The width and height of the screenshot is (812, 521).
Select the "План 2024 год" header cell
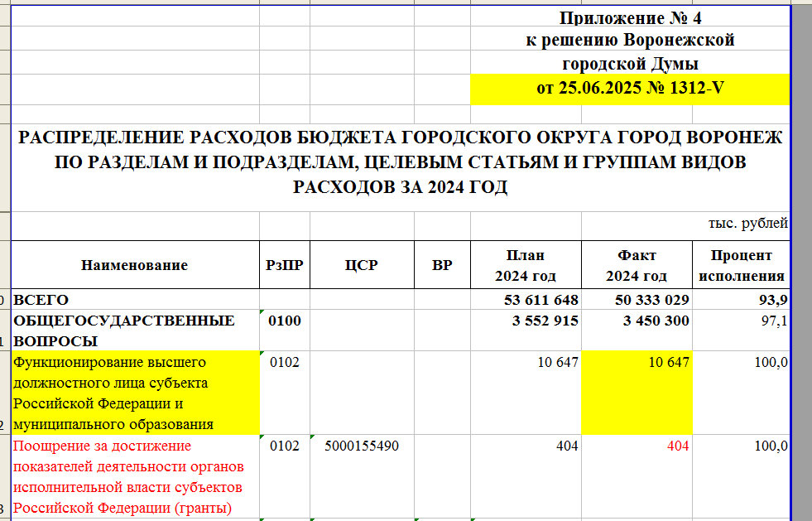(525, 265)
